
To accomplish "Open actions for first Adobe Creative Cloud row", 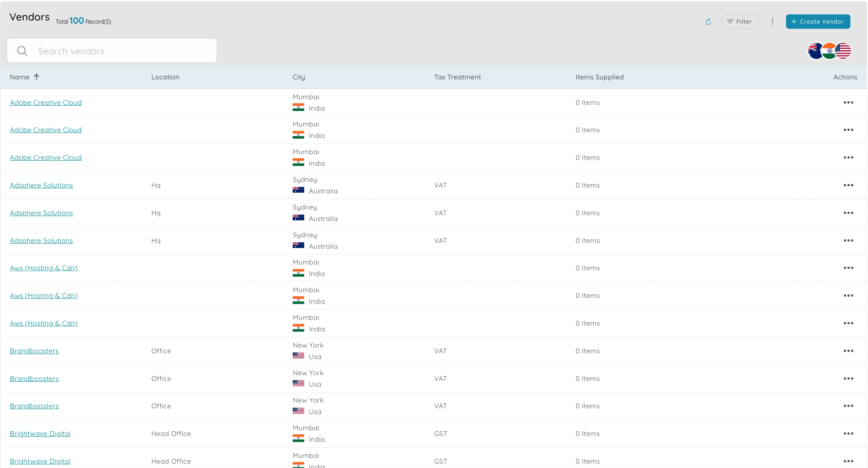I will click(848, 102).
